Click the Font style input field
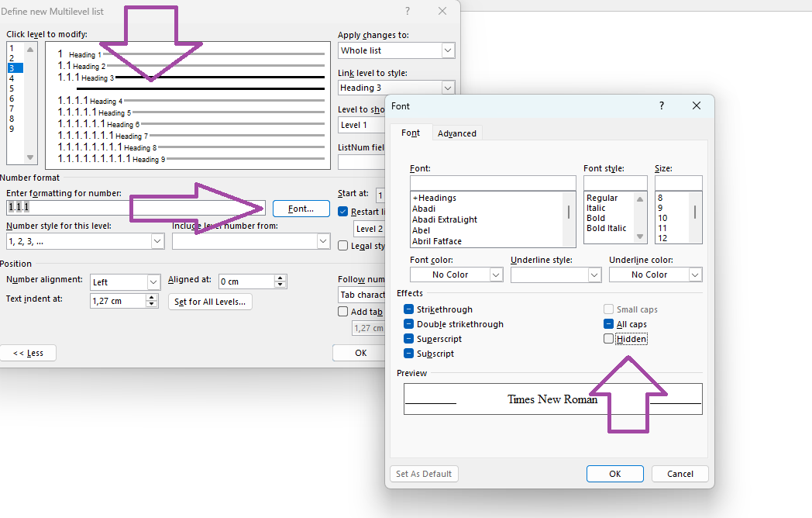This screenshot has width=812, height=518. pyautogui.click(x=615, y=183)
